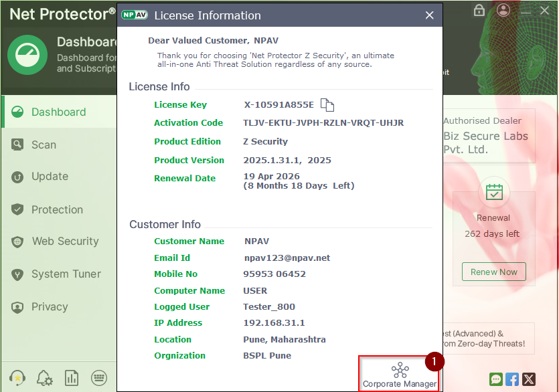559x392 pixels.
Task: Click the Renewal calendar icon
Action: coord(494,193)
